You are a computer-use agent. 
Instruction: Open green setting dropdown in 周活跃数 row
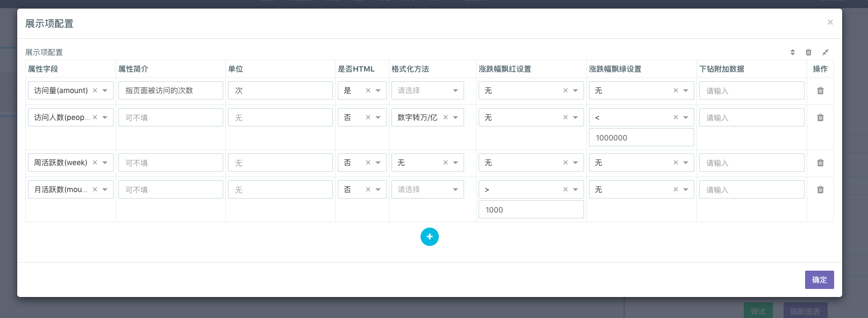pos(686,162)
